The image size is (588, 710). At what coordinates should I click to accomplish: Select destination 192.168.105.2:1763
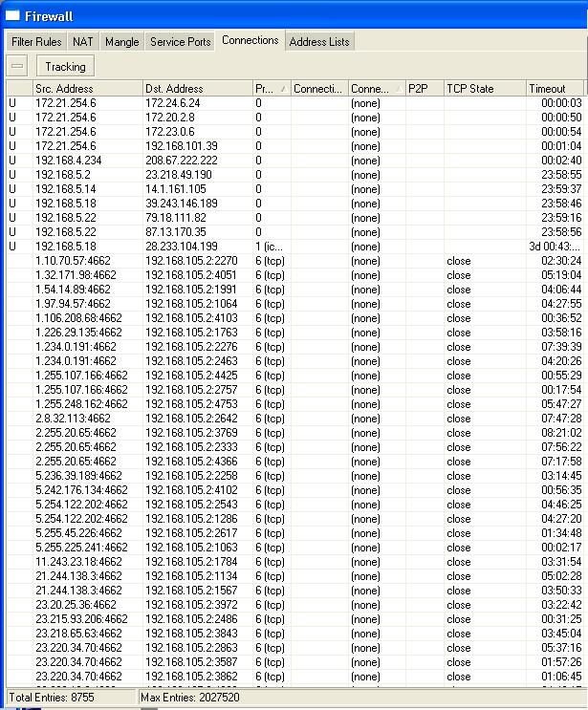pos(191,333)
